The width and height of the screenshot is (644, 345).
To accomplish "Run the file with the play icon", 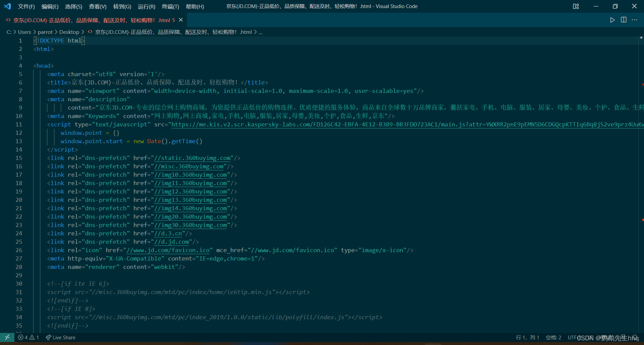I will [x=612, y=20].
